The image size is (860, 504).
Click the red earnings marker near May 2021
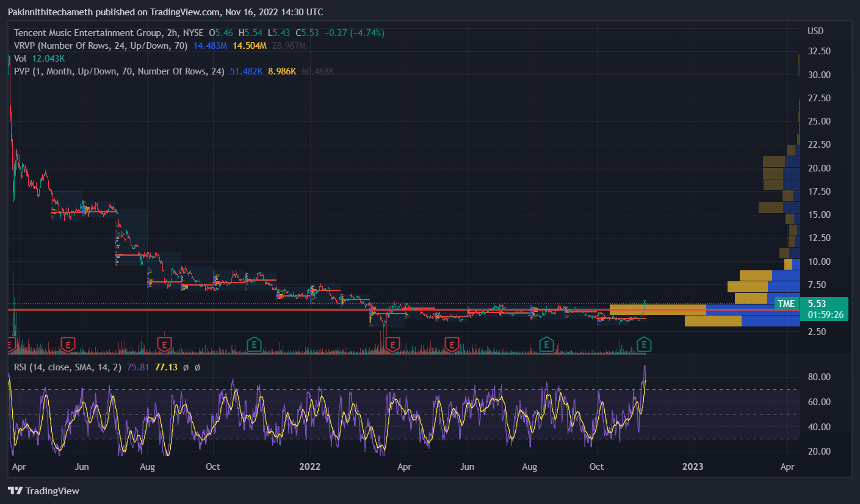67,345
